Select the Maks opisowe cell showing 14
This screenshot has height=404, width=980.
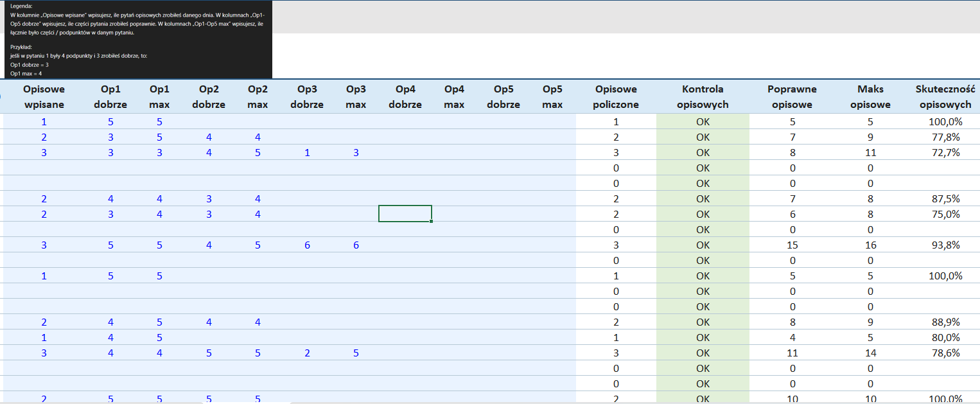[870, 353]
